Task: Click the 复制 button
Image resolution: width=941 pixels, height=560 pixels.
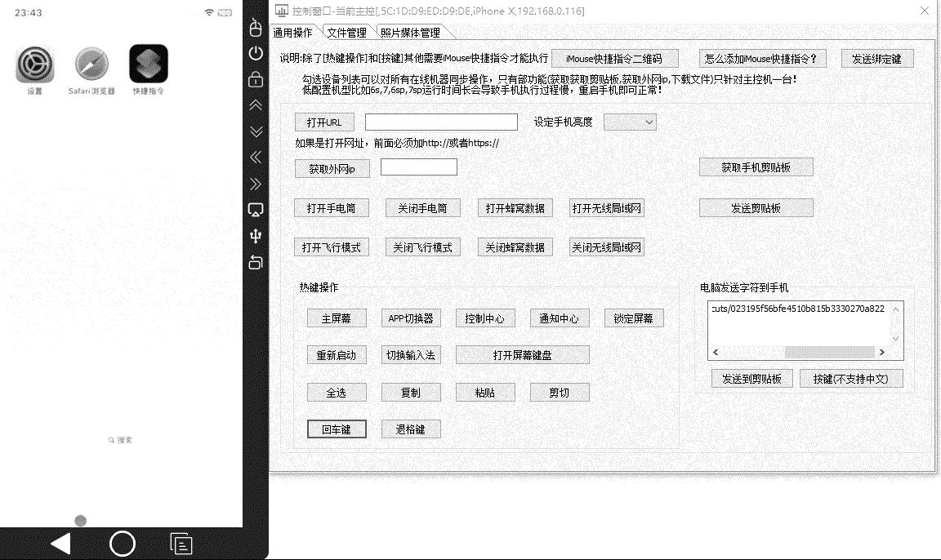Action: coord(411,393)
